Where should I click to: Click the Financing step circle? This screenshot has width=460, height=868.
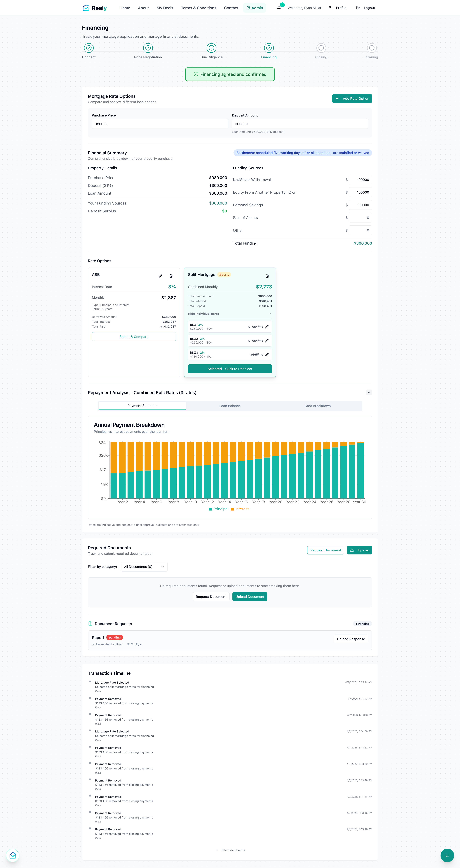269,48
